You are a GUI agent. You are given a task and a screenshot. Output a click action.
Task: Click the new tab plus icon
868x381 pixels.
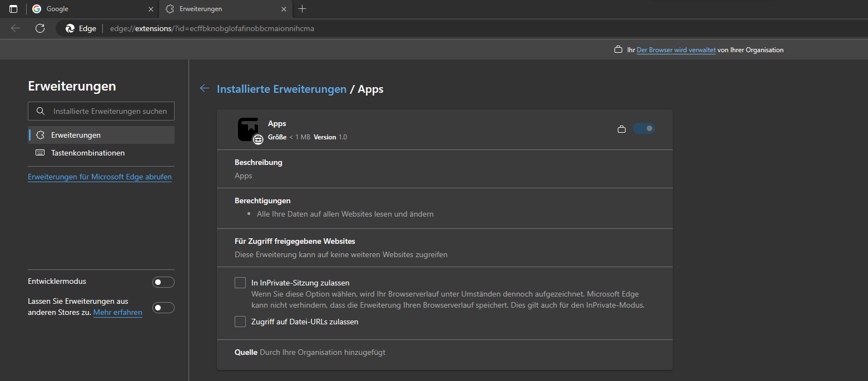(302, 9)
